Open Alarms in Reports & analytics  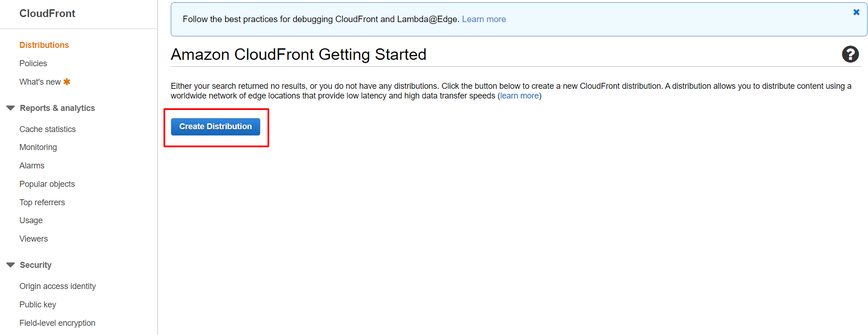(32, 166)
